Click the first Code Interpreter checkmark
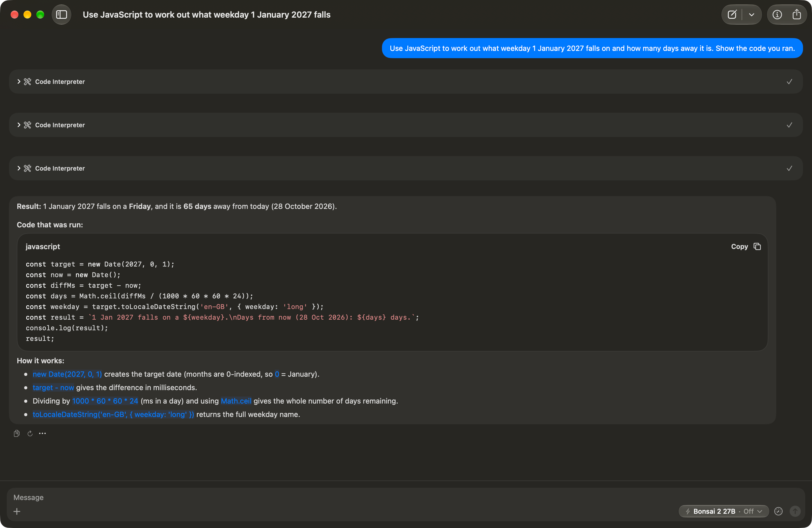The image size is (812, 528). pyautogui.click(x=789, y=82)
